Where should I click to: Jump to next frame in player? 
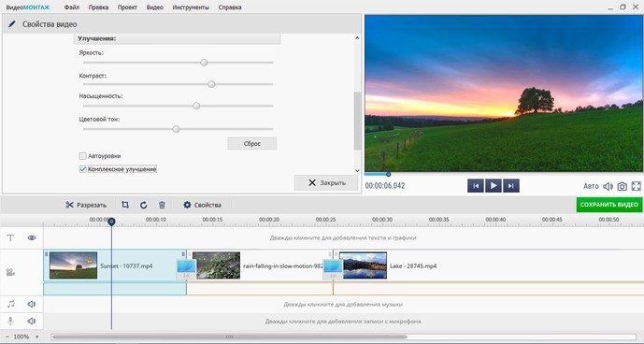[x=511, y=186]
